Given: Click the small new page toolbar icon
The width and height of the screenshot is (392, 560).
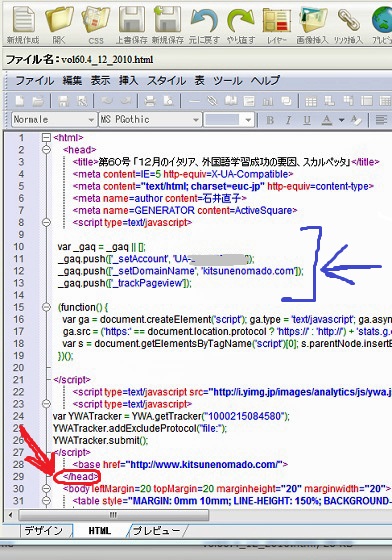Looking at the screenshot, I should point(20,101).
